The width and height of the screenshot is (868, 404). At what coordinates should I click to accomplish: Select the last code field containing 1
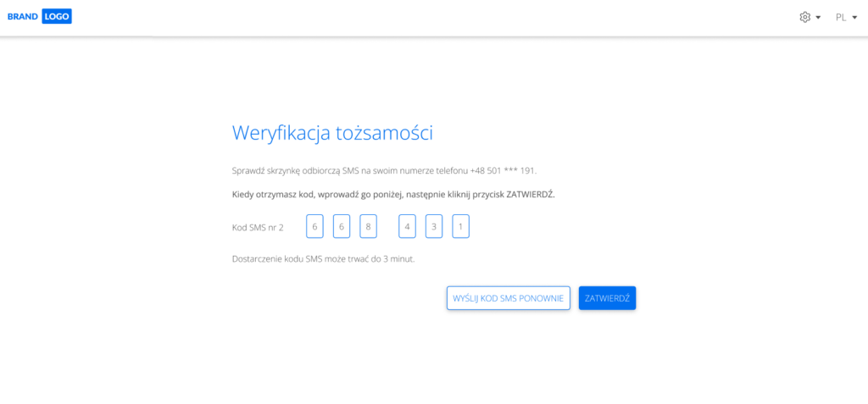(460, 227)
